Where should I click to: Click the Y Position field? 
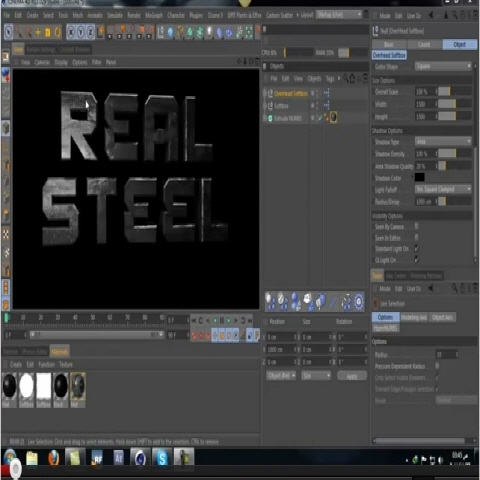[x=281, y=349]
